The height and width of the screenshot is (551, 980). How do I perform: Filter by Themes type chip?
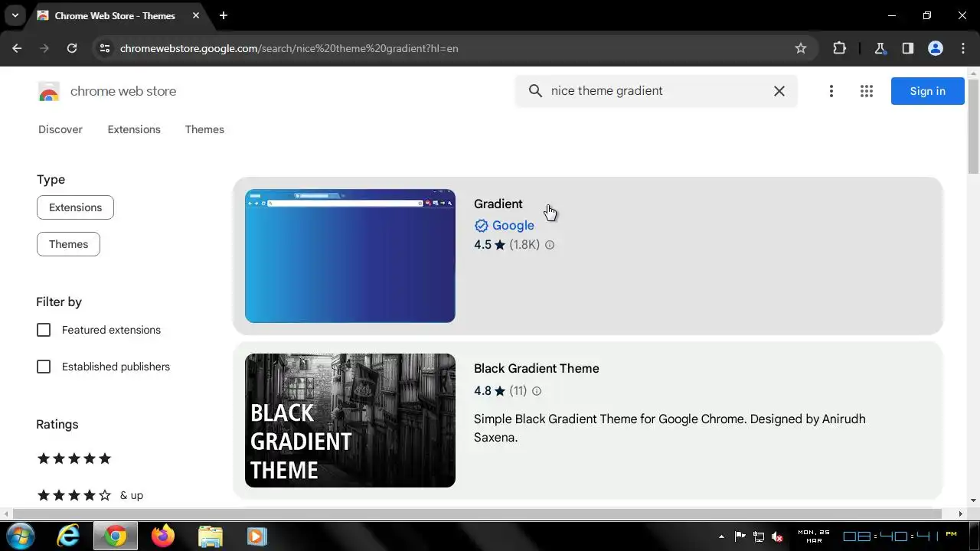tap(68, 244)
